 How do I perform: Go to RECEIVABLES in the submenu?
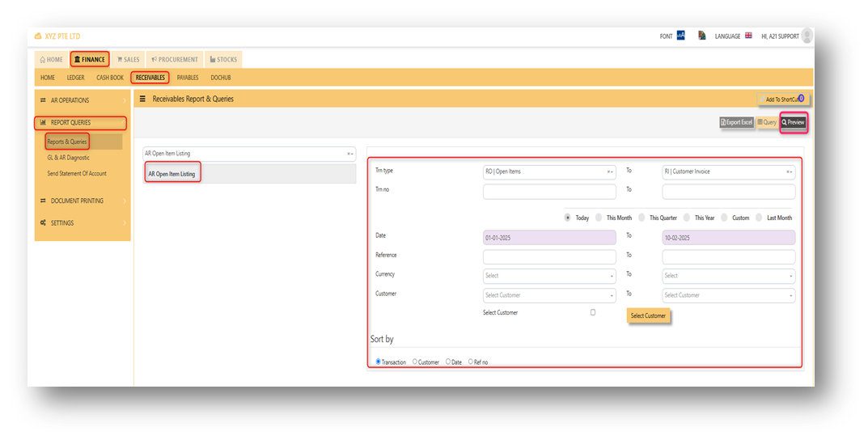pos(150,78)
